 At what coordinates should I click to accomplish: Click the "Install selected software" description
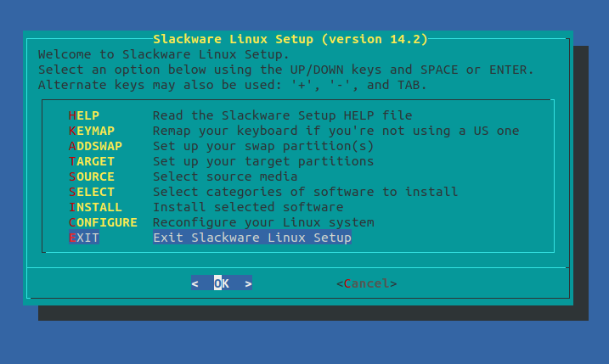(248, 207)
